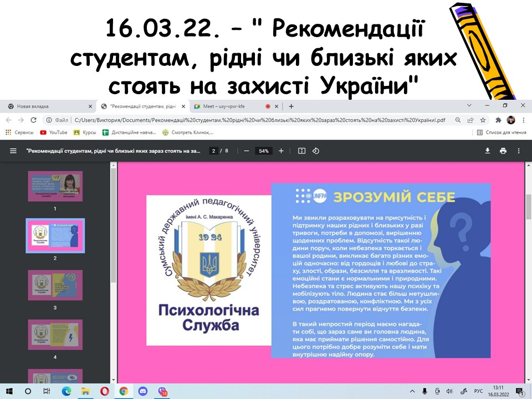Open Discord from taskbar
The height and width of the screenshot is (399, 532).
tap(143, 391)
